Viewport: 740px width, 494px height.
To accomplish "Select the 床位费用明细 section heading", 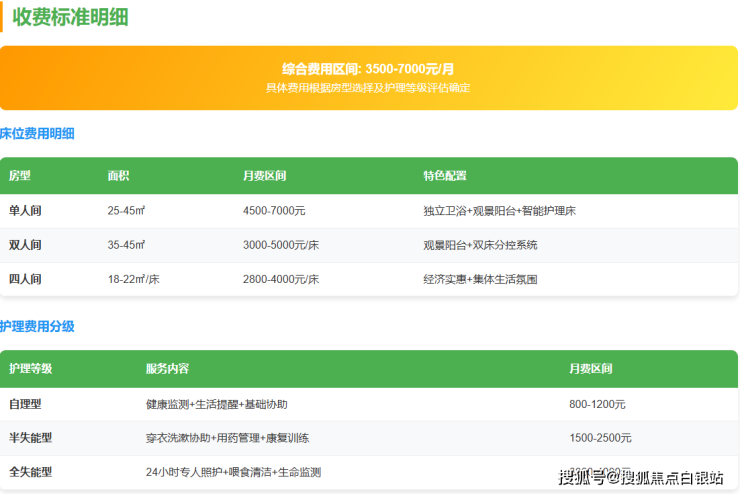I will click(37, 133).
